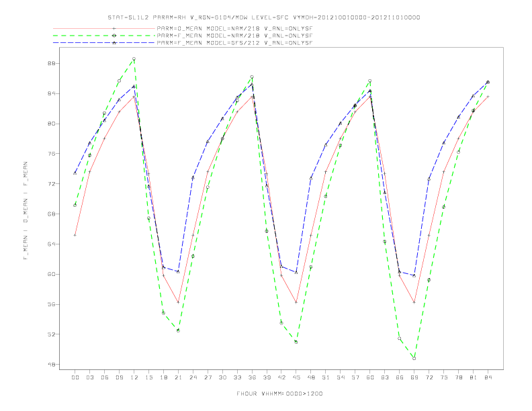Click y-axis tick label 88

point(52,63)
